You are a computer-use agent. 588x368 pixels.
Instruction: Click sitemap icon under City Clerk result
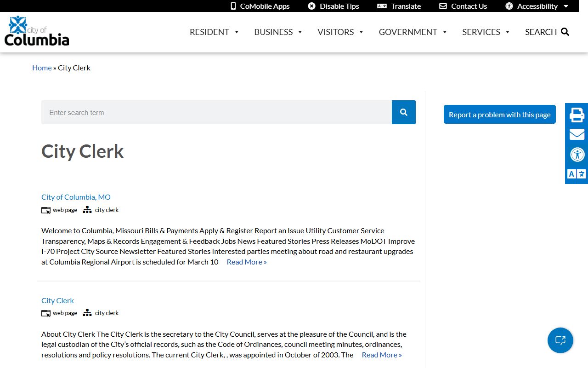point(87,313)
